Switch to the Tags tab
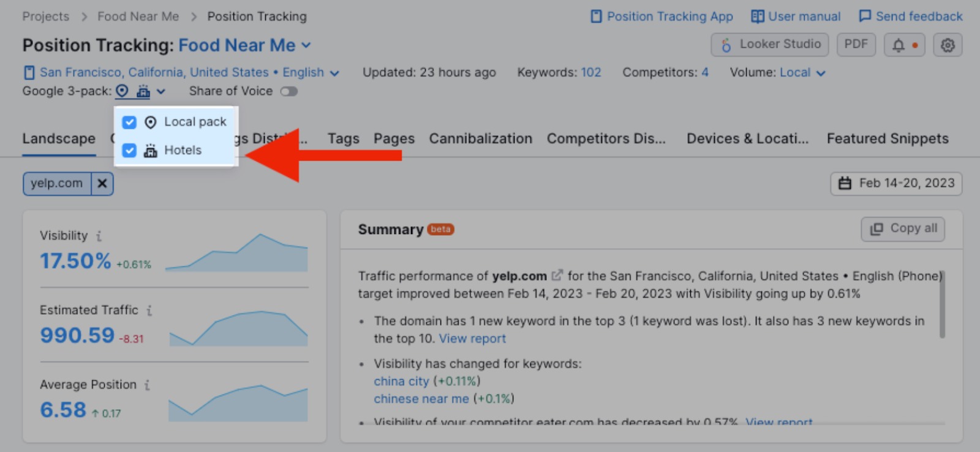This screenshot has height=452, width=980. point(343,138)
